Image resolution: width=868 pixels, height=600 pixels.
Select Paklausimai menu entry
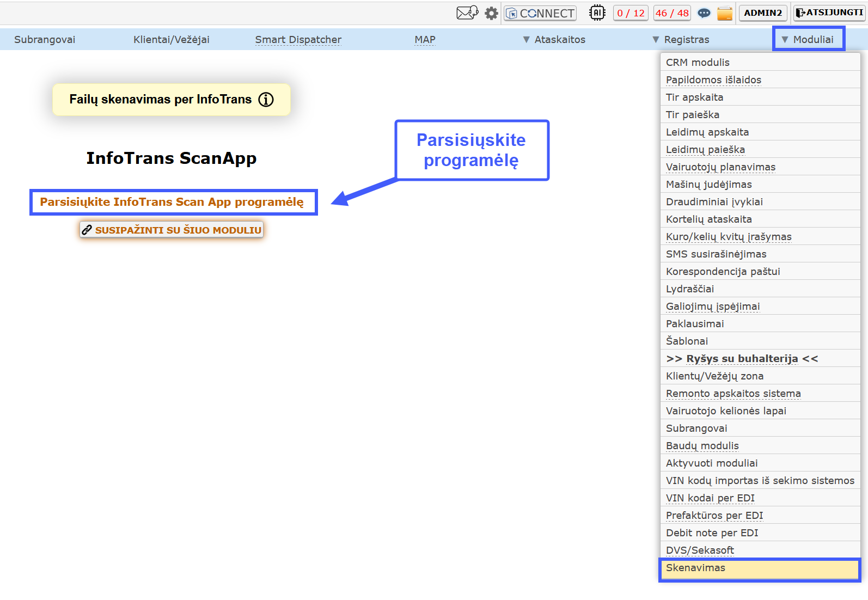(x=760, y=323)
